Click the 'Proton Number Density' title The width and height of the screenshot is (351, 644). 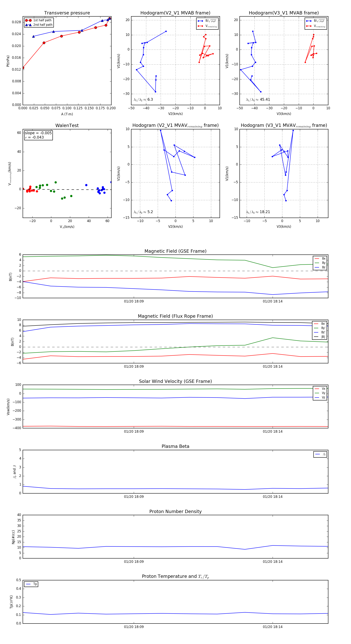coord(175,511)
